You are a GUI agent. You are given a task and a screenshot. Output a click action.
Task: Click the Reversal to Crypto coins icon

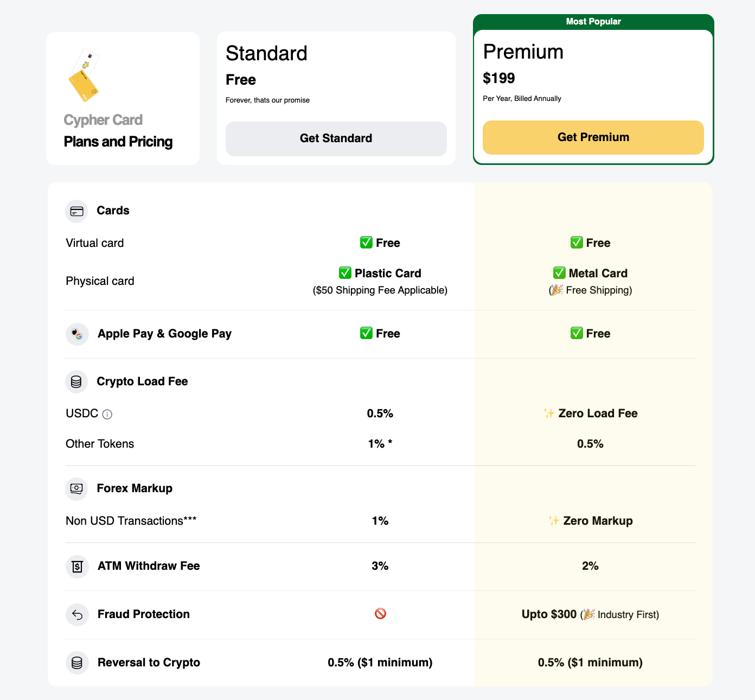[x=77, y=663]
